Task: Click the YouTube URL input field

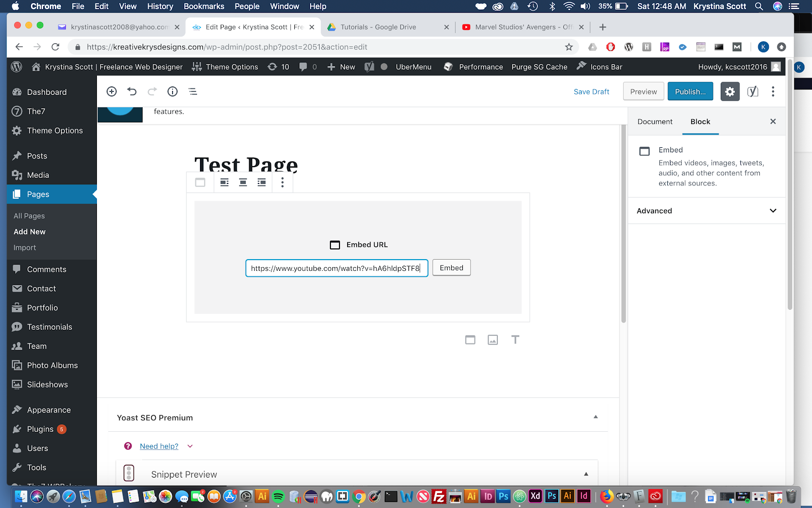Action: [x=337, y=268]
